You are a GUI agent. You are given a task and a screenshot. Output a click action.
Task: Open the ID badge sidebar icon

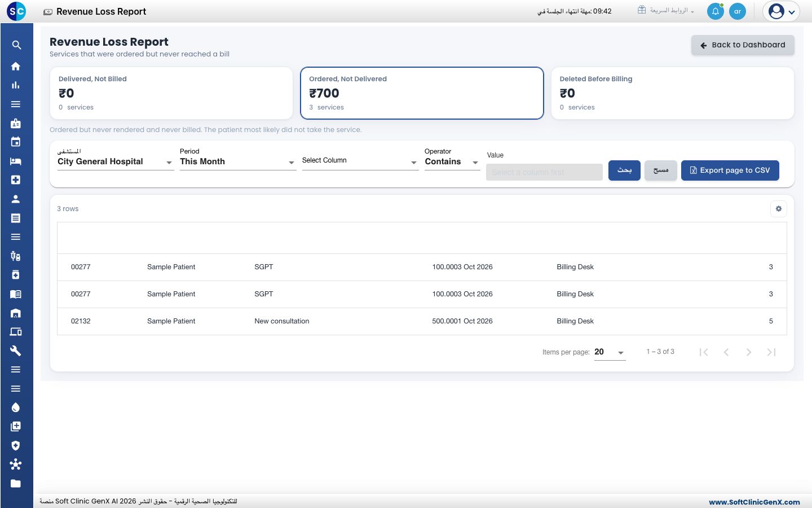[16, 123]
